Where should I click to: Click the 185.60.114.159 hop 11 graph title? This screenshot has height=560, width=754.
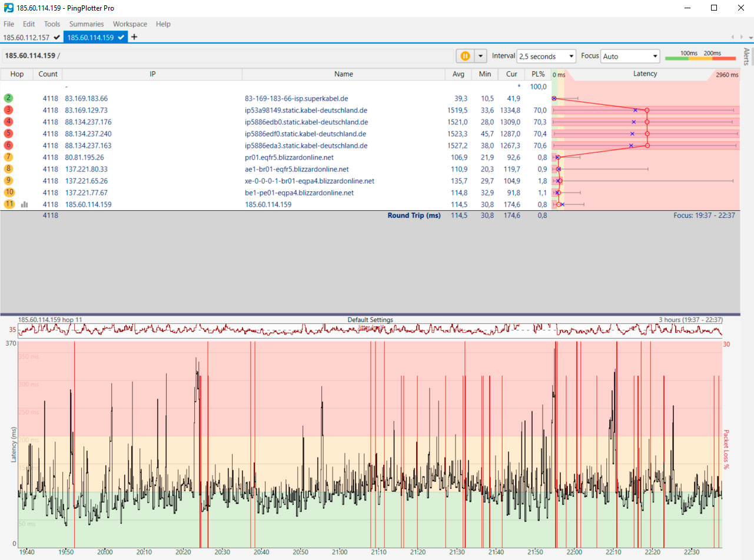click(50, 320)
